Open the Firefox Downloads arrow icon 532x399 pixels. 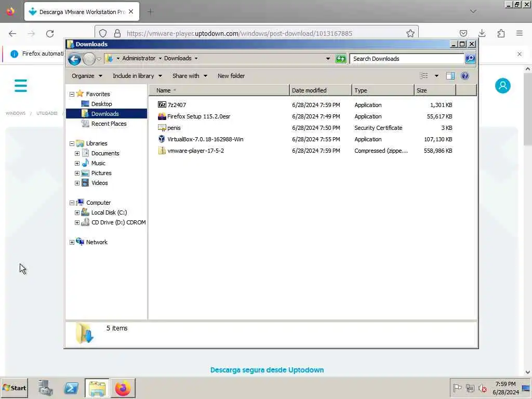(482, 33)
